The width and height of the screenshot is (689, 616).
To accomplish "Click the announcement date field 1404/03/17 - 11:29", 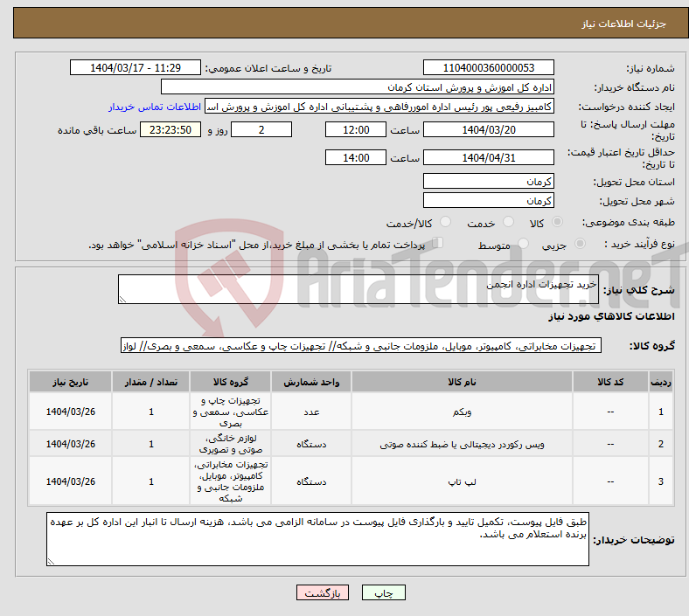I will pyautogui.click(x=136, y=67).
